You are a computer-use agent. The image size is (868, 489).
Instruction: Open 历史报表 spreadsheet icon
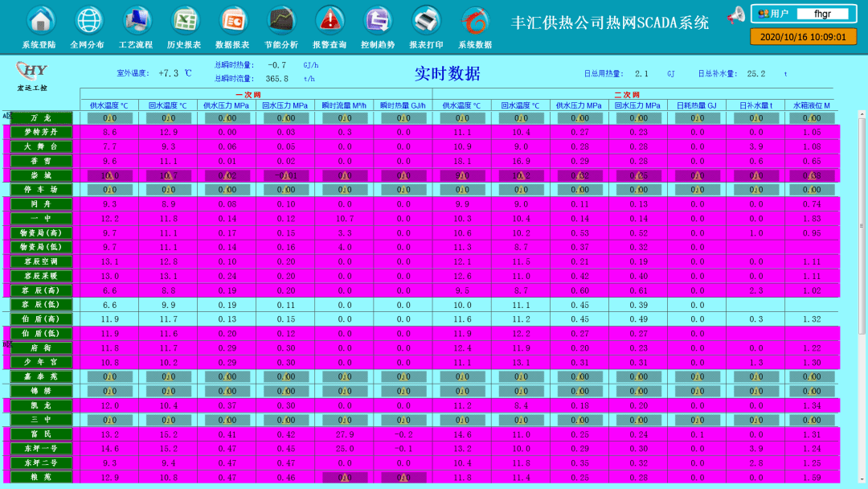[x=184, y=20]
